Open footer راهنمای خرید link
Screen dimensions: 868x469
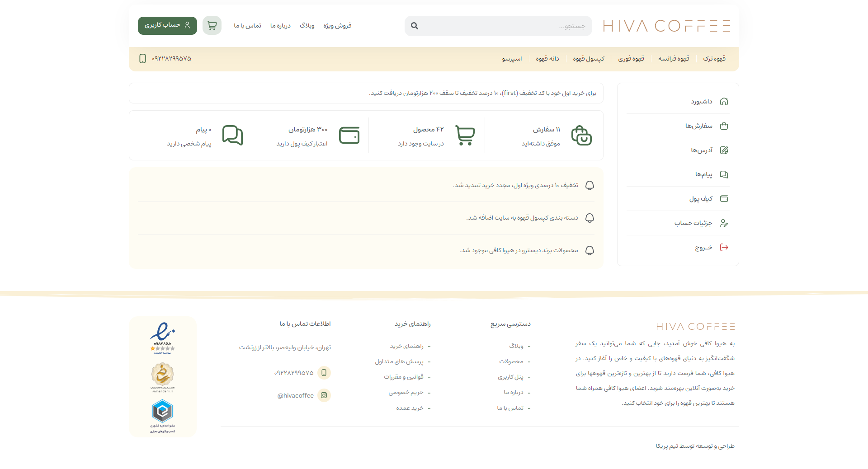pos(407,346)
